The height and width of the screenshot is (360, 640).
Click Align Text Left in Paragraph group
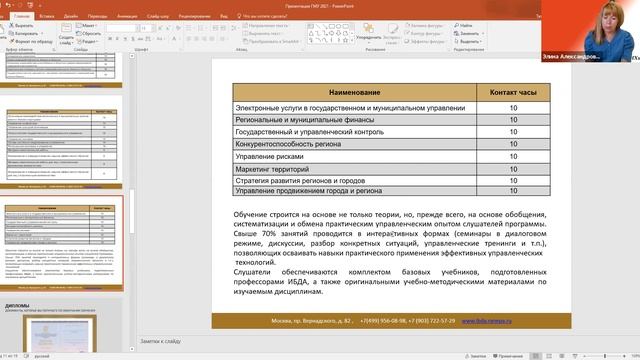[x=189, y=39]
